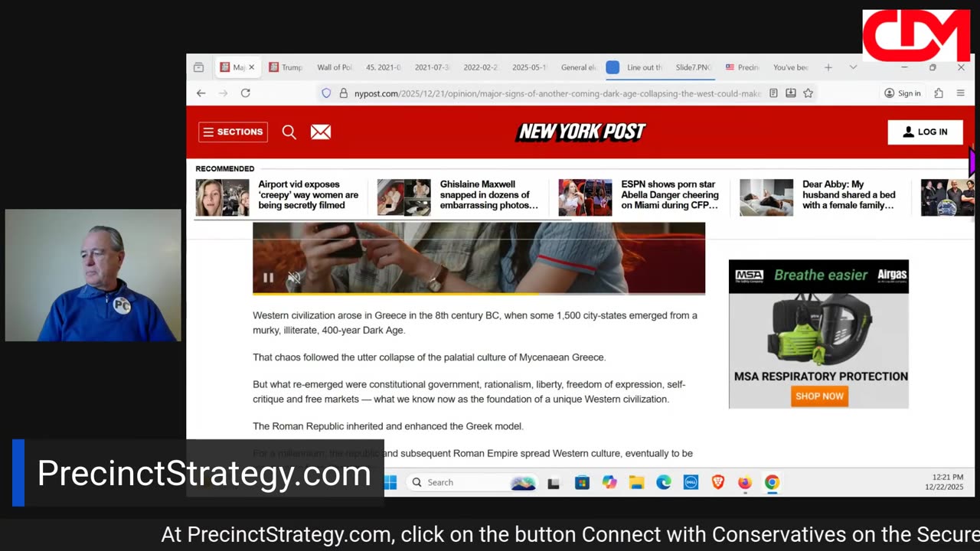Switch to the 'Slide7.PNG' tab
The height and width of the screenshot is (551, 980).
click(x=693, y=67)
